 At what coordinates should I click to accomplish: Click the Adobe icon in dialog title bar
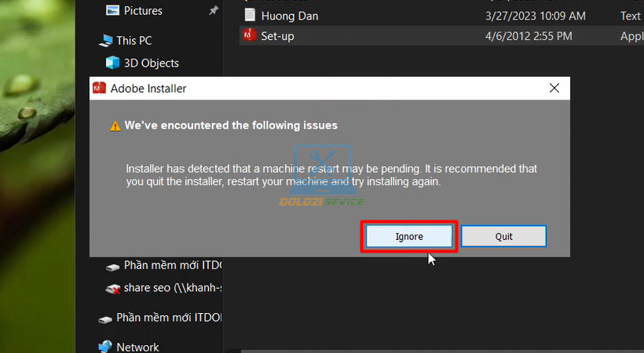coord(100,89)
